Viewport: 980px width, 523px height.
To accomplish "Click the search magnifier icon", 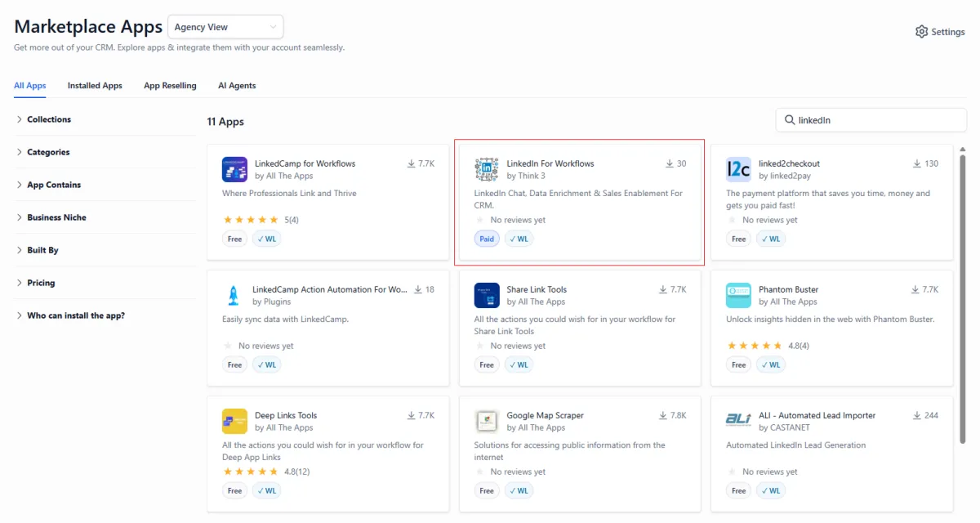I will [x=790, y=120].
